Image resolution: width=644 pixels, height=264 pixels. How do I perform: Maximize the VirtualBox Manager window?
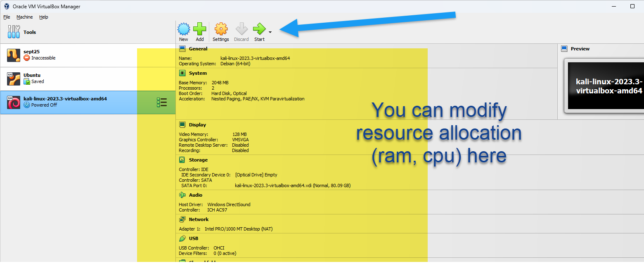pos(632,6)
